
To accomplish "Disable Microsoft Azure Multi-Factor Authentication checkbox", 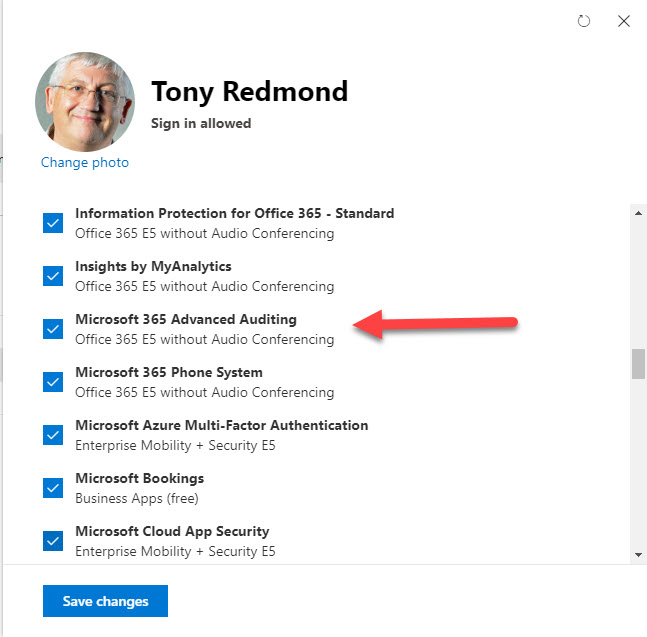I will pos(53,435).
